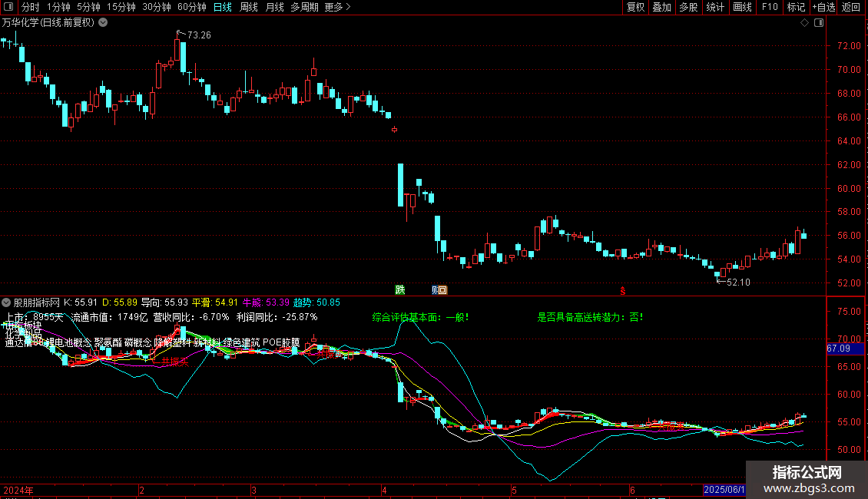Switch to 分时 intraday view

(30, 8)
